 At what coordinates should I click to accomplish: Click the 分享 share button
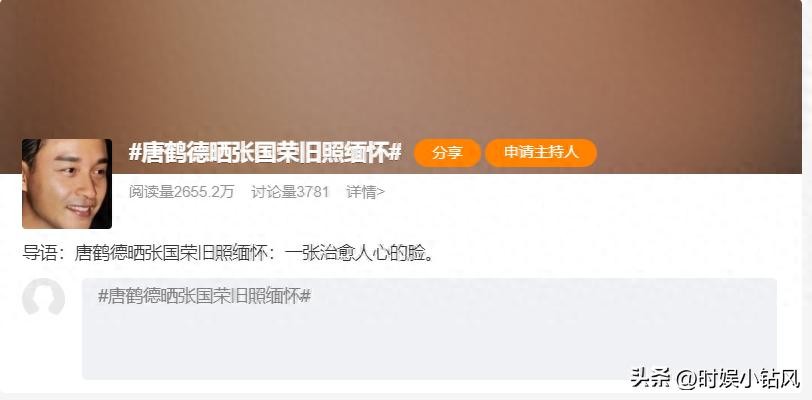pyautogui.click(x=447, y=152)
